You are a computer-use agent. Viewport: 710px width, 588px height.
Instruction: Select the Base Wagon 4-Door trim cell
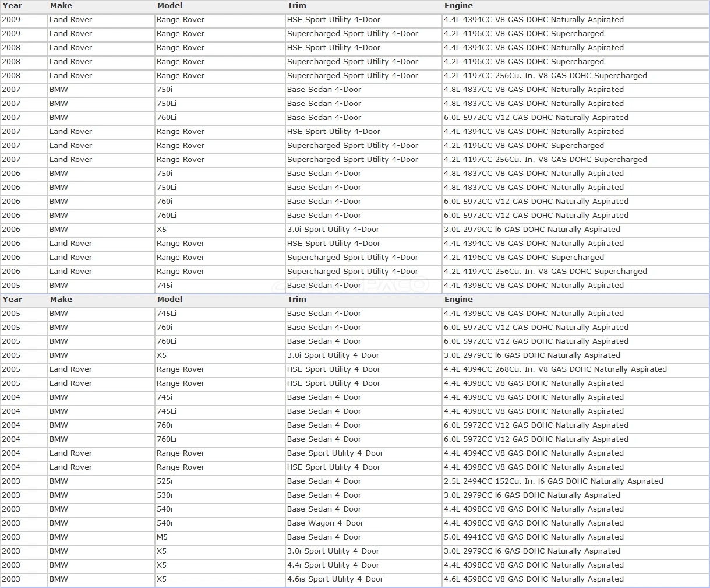(x=363, y=523)
